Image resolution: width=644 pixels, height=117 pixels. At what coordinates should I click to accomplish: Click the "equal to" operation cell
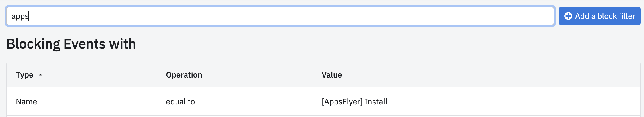click(x=180, y=102)
